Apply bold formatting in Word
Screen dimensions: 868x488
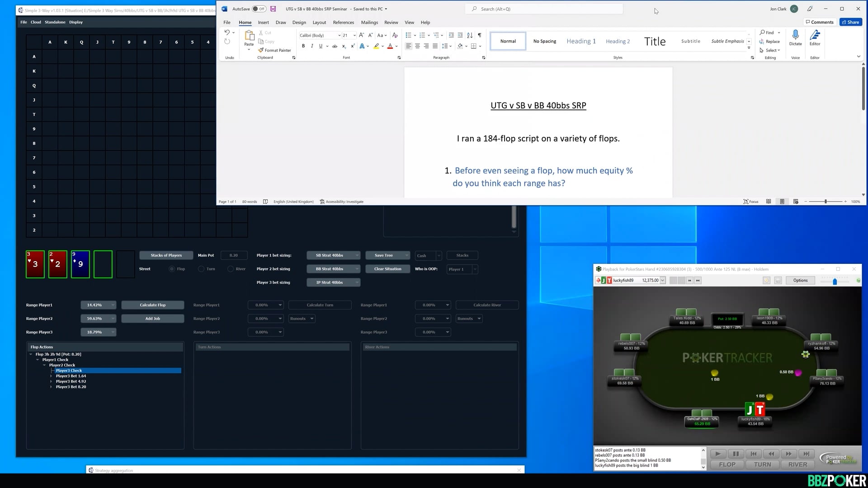pyautogui.click(x=303, y=46)
